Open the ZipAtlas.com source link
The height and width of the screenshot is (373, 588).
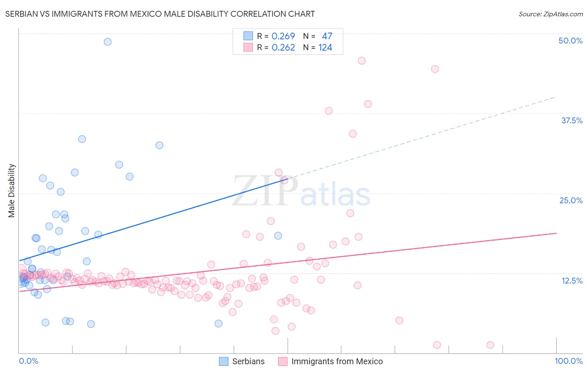550,14
